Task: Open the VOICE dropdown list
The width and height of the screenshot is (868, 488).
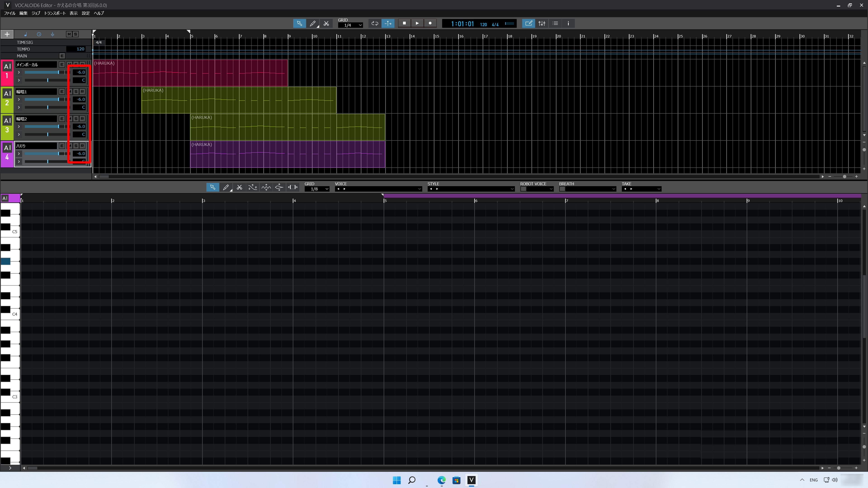Action: click(419, 189)
